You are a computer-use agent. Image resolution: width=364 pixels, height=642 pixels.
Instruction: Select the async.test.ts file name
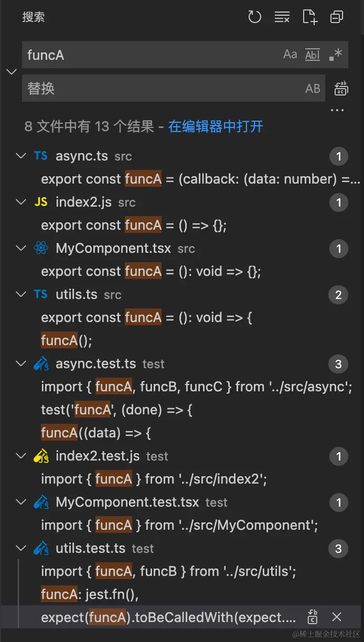point(95,363)
